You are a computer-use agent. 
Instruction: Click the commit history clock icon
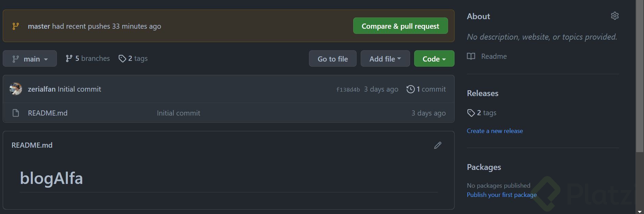pos(410,89)
